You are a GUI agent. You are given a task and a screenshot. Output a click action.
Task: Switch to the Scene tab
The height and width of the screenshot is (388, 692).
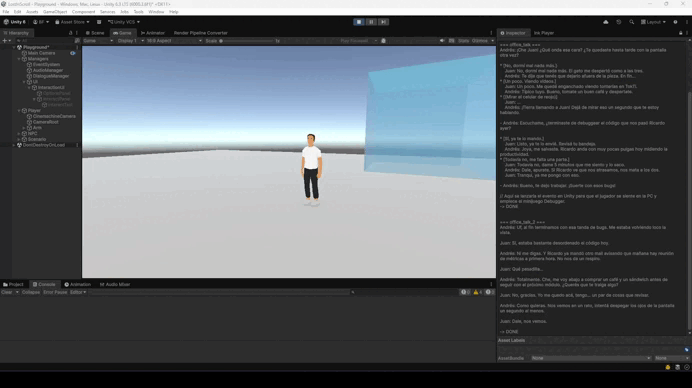pos(95,33)
